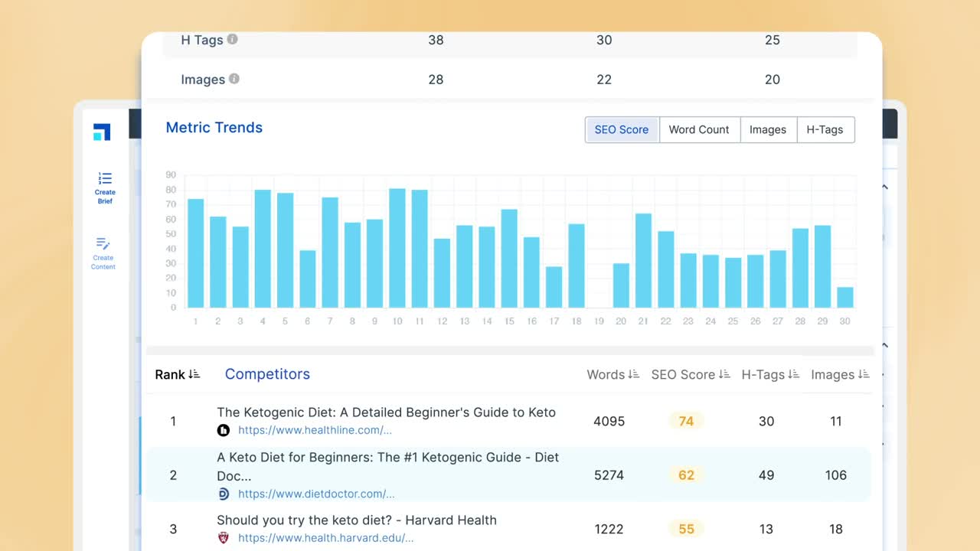The image size is (980, 551).
Task: Open Create Content in sidebar
Action: coord(103,254)
